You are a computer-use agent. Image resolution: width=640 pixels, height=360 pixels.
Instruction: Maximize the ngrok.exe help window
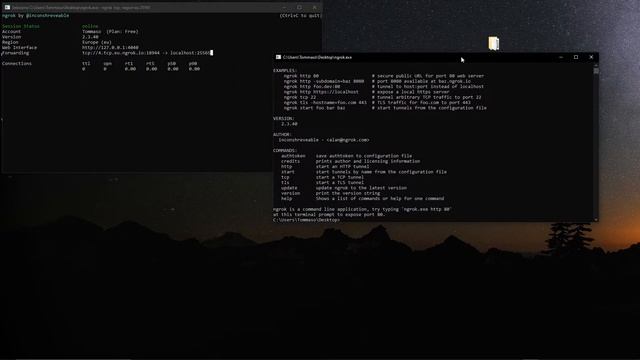tap(576, 57)
